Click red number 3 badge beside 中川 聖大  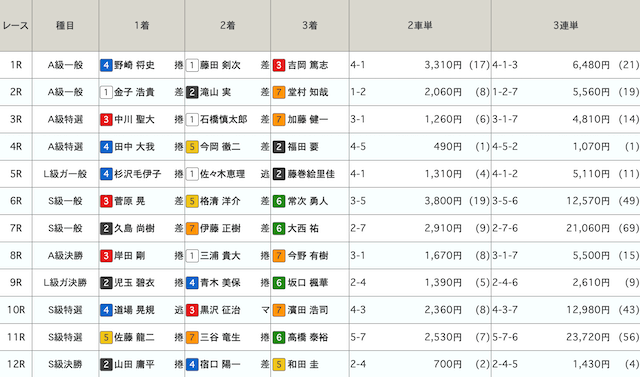click(106, 120)
